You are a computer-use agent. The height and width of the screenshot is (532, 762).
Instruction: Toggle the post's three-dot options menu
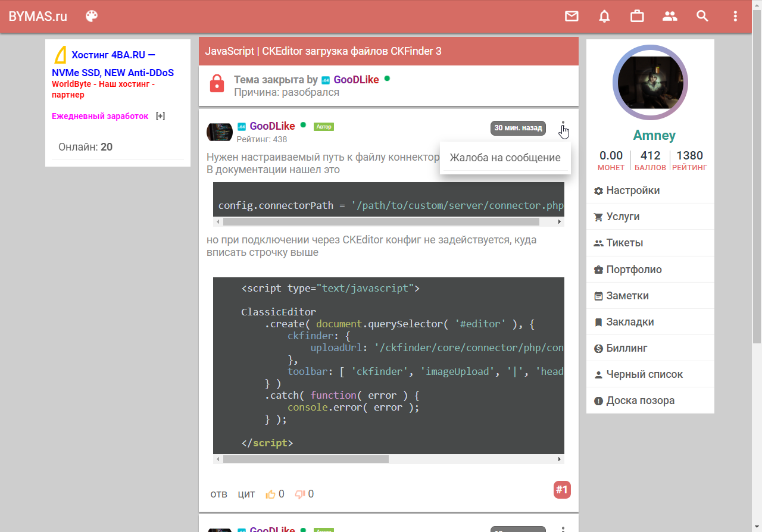tap(563, 127)
